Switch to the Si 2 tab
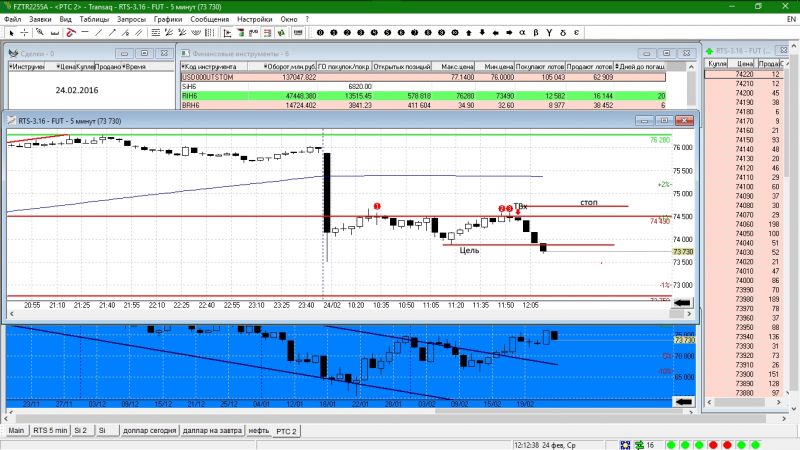800x450 pixels. pyautogui.click(x=81, y=430)
